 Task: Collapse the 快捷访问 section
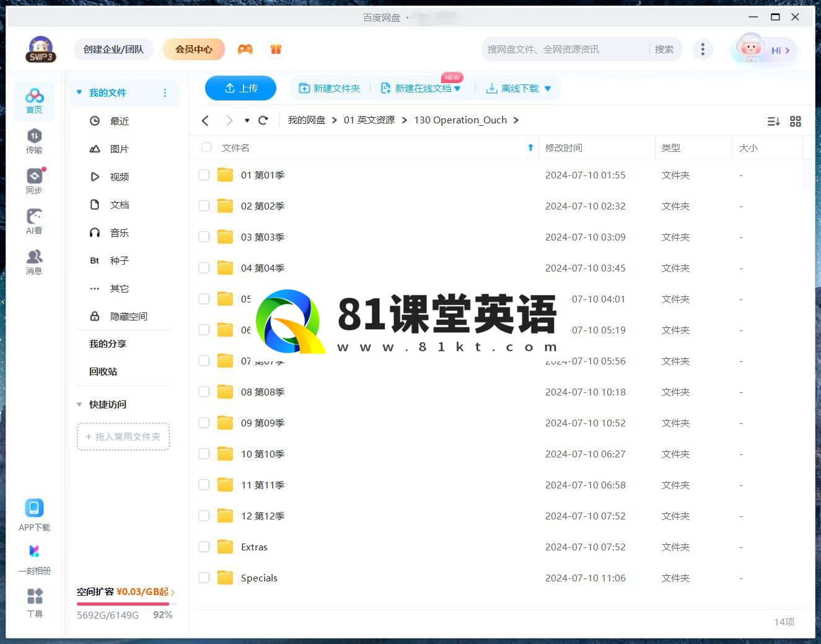tap(79, 404)
